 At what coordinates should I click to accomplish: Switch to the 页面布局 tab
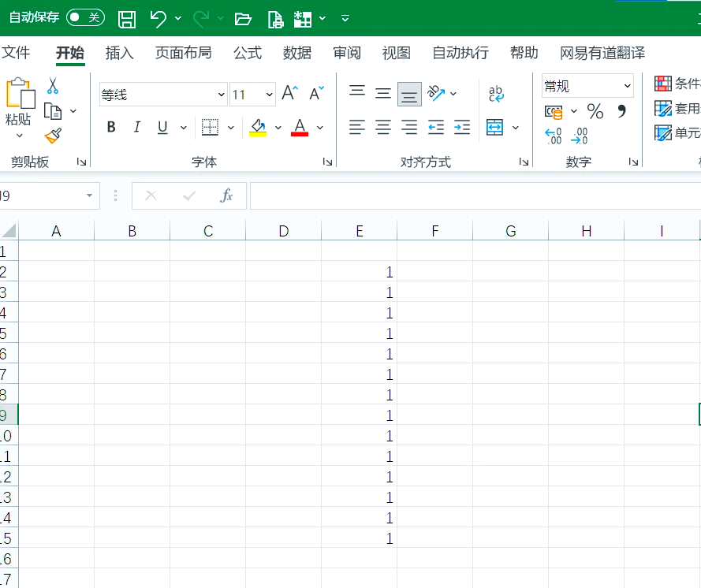point(183,53)
